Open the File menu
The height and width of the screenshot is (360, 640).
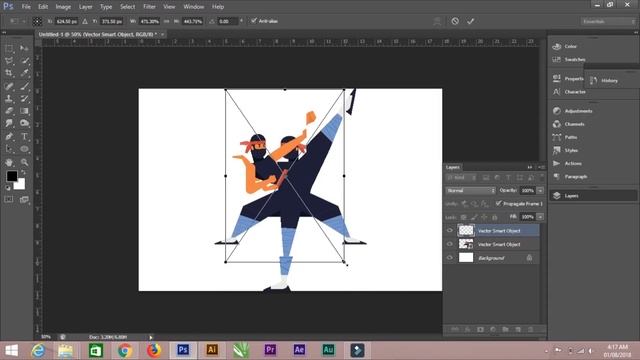point(26,7)
